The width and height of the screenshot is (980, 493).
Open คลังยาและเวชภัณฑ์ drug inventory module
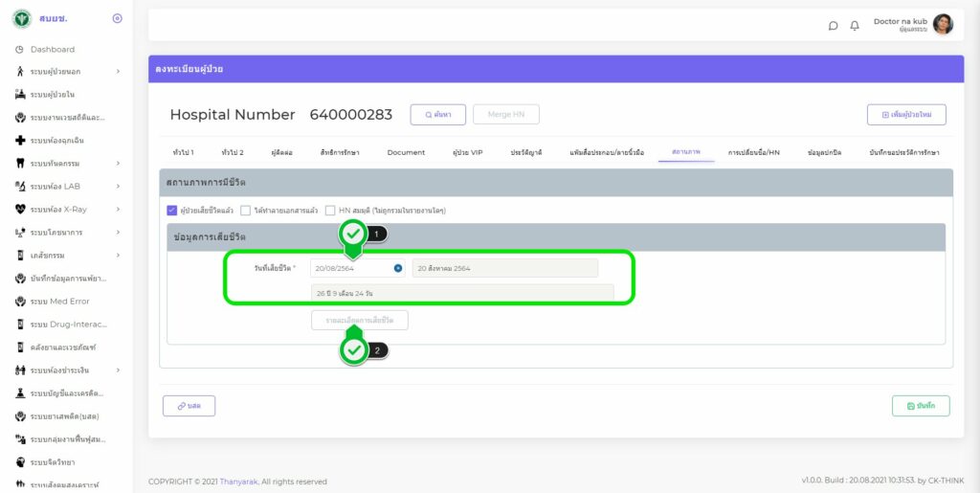tap(63, 347)
